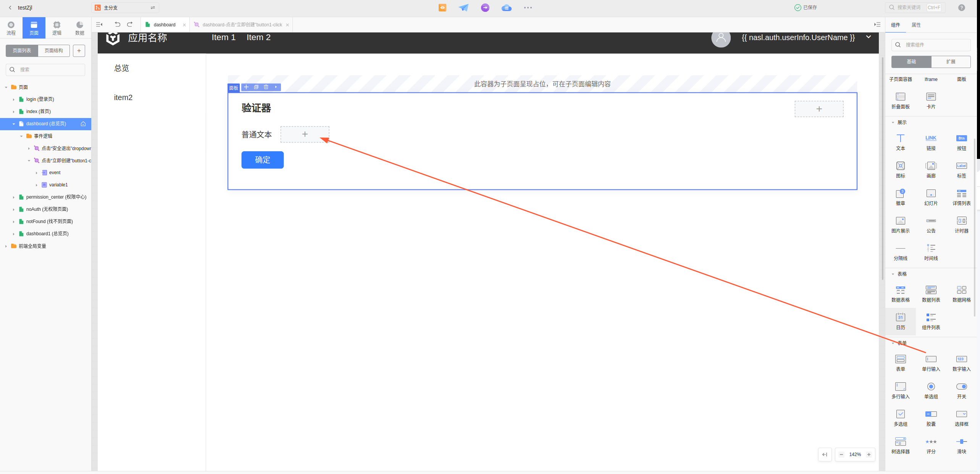Select the 单行输入 component
Viewport: 980px width, 474px height.
click(931, 363)
